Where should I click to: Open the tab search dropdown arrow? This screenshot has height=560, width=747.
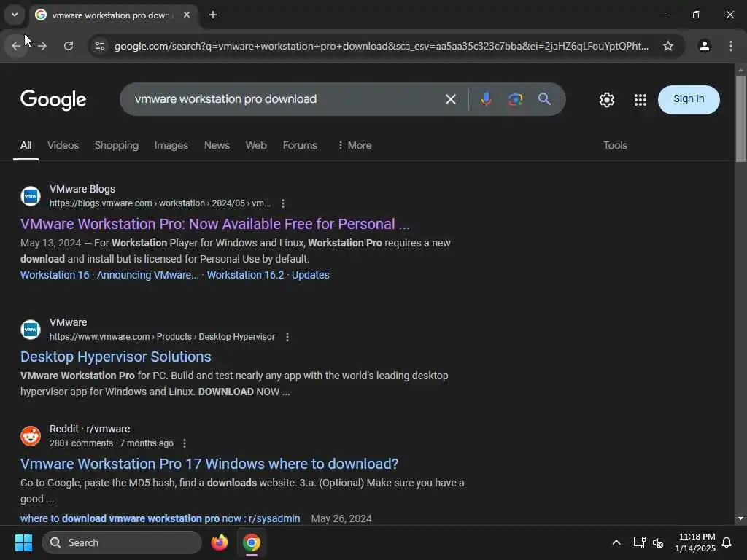15,15
